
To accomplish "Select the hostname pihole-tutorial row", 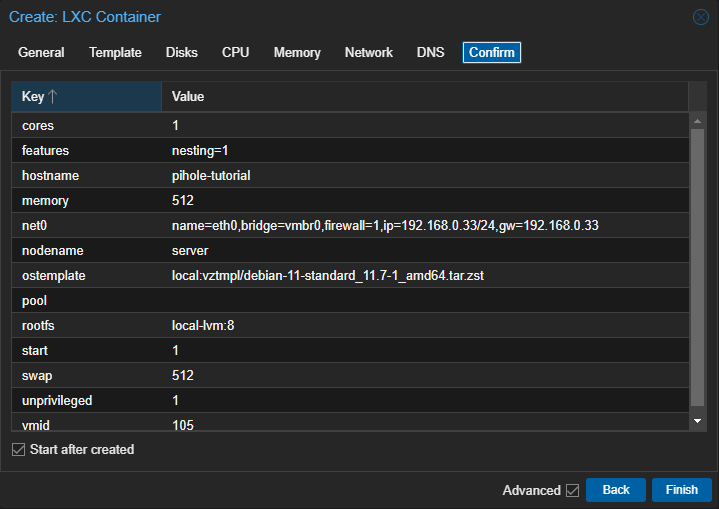I will (350, 176).
